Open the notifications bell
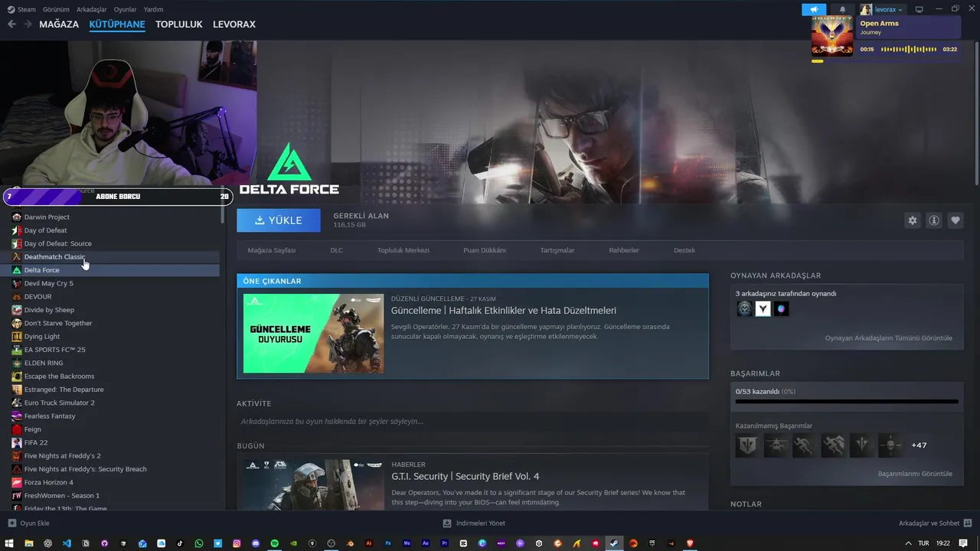The height and width of the screenshot is (551, 980). [843, 9]
